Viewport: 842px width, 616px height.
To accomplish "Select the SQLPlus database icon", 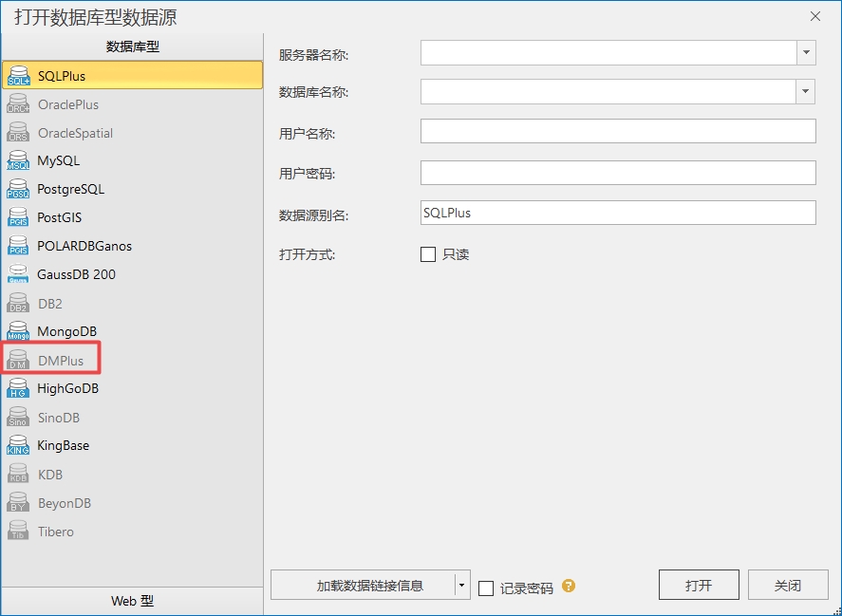I will click(18, 76).
